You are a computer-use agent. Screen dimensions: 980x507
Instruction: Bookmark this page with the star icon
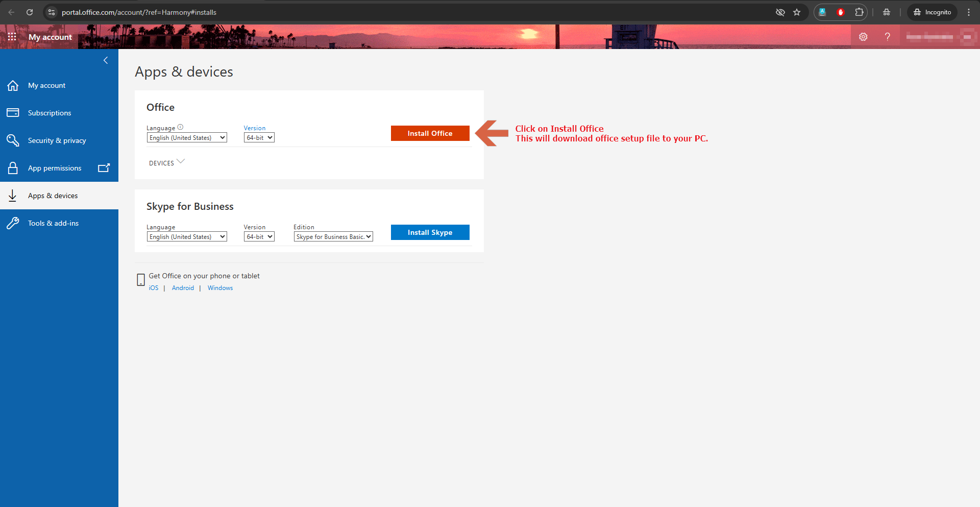tap(797, 12)
